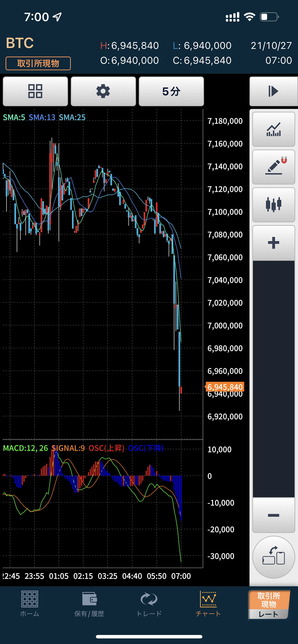Image resolution: width=298 pixels, height=644 pixels.
Task: Tap the H: 6,945,840 high value
Action: [129, 46]
